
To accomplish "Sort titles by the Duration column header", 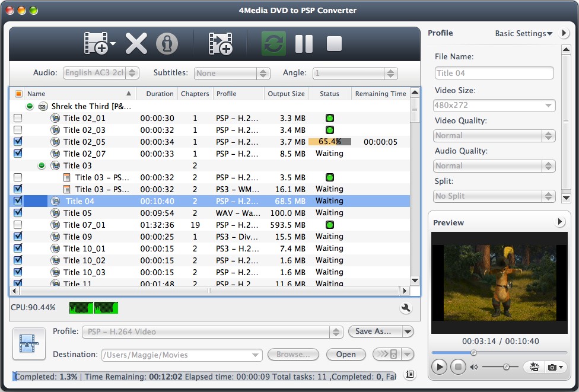I will pos(159,93).
